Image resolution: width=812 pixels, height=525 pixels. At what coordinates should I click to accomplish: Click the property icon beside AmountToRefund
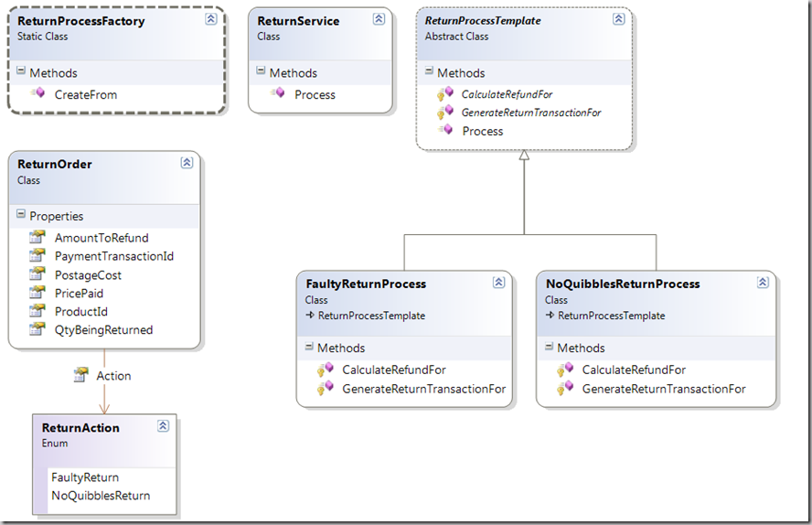[37, 238]
